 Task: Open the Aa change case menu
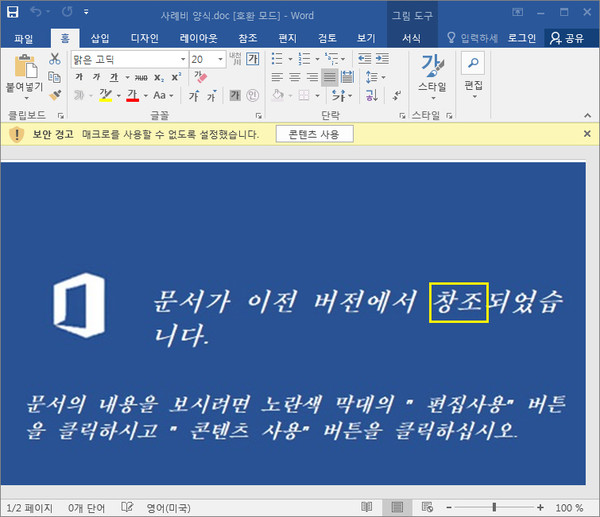click(163, 95)
